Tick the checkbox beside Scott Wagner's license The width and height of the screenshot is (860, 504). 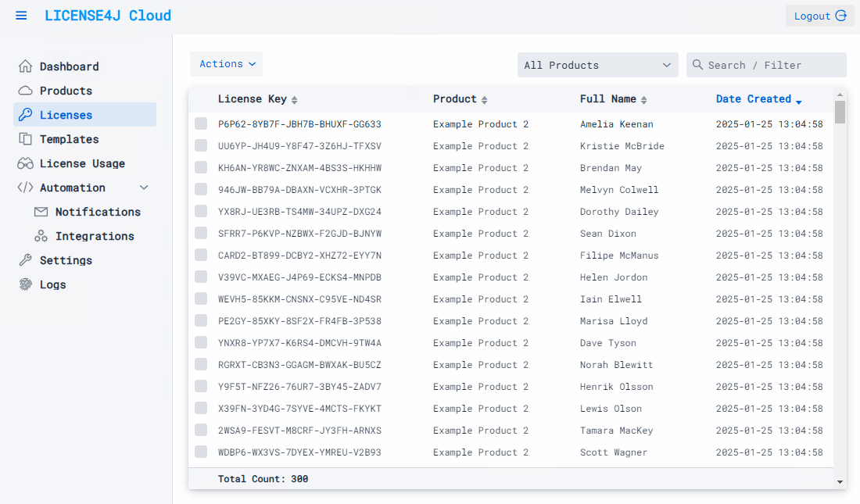[x=201, y=452]
